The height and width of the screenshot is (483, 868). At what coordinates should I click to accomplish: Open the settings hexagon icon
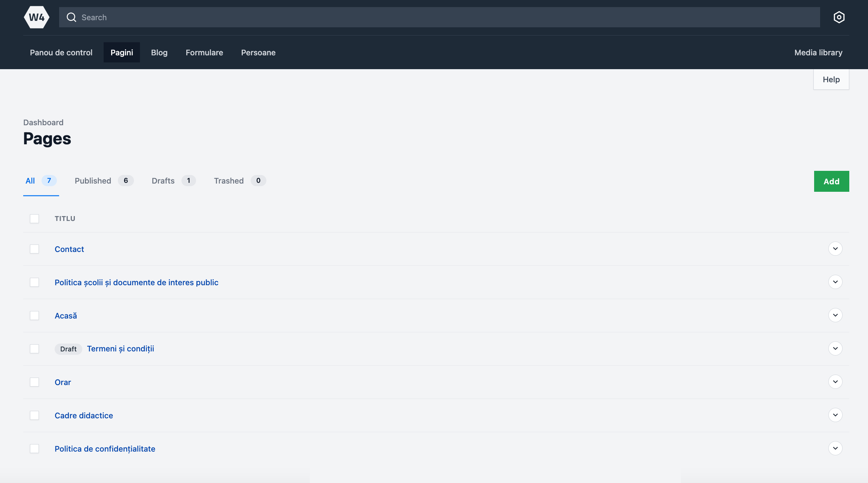click(839, 17)
